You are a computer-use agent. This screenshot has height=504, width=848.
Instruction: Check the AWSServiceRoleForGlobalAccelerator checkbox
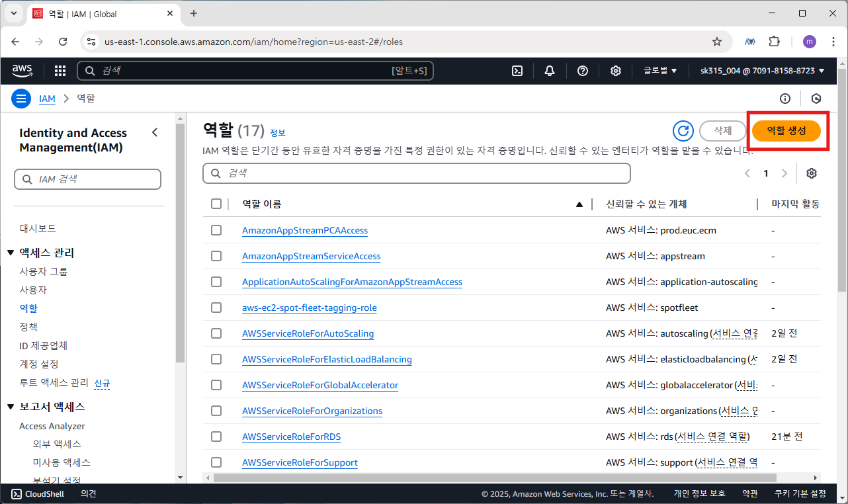click(216, 385)
